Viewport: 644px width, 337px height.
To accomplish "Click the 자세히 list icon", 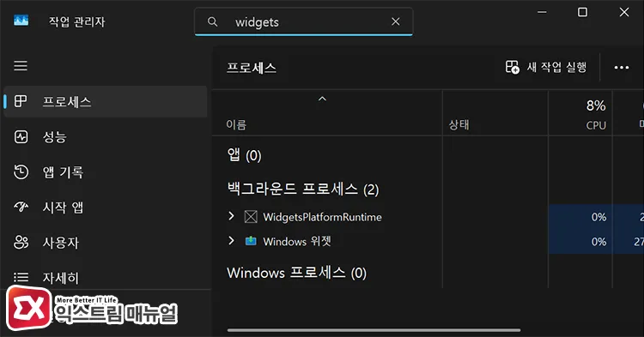I will (21, 278).
